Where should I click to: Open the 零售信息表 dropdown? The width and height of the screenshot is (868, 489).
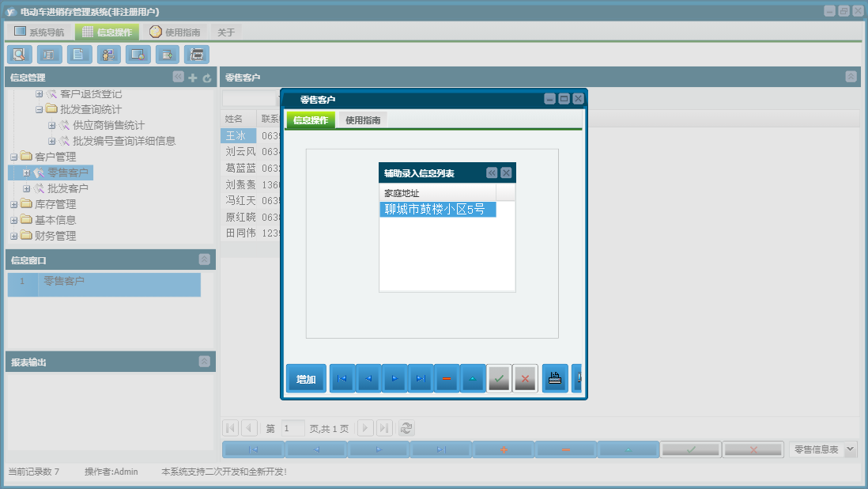(x=851, y=449)
